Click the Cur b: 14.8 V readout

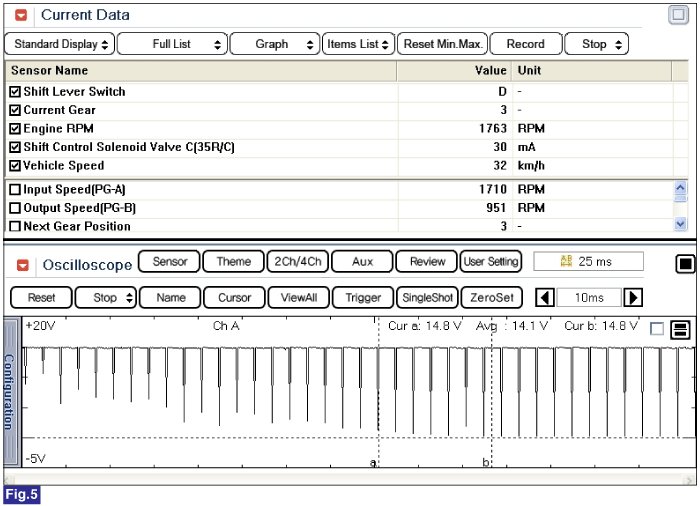[x=601, y=326]
